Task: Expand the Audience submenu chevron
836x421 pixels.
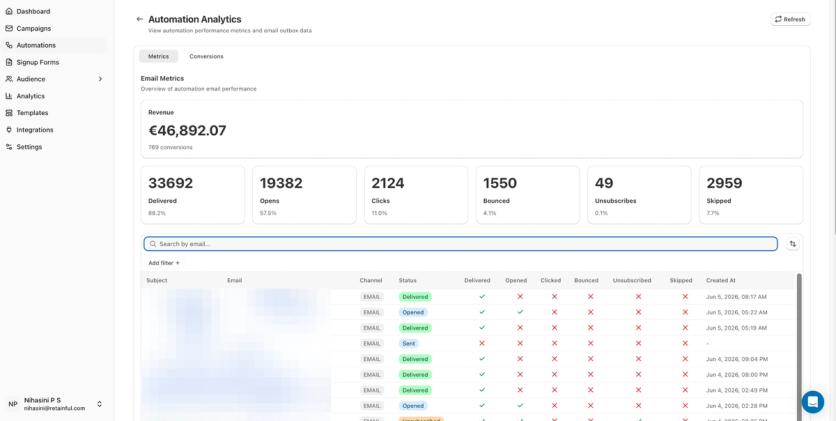Action: click(x=100, y=79)
